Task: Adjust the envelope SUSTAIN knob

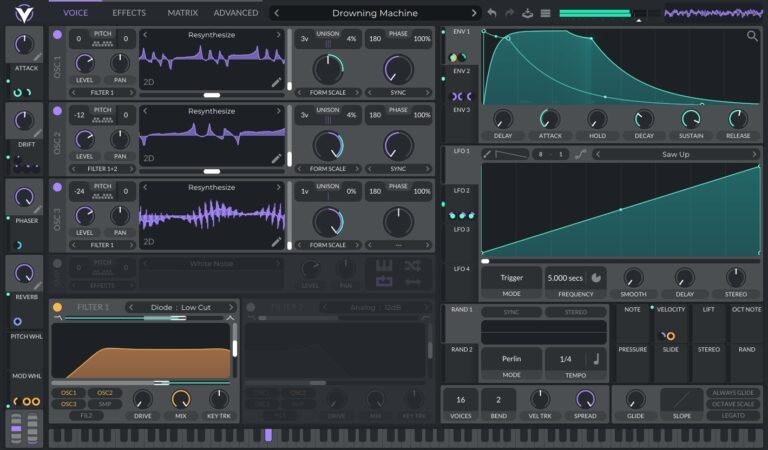Action: coord(691,119)
